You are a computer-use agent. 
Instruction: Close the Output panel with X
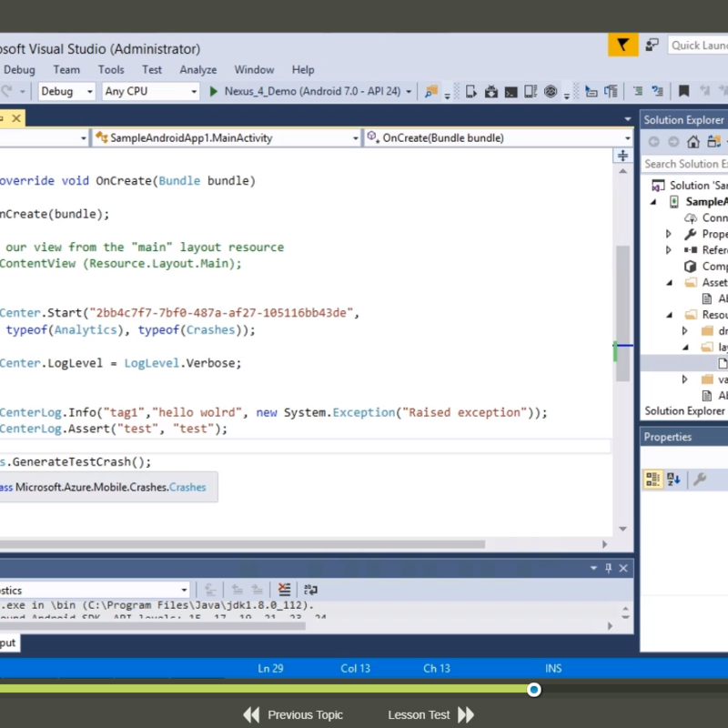tap(623, 568)
